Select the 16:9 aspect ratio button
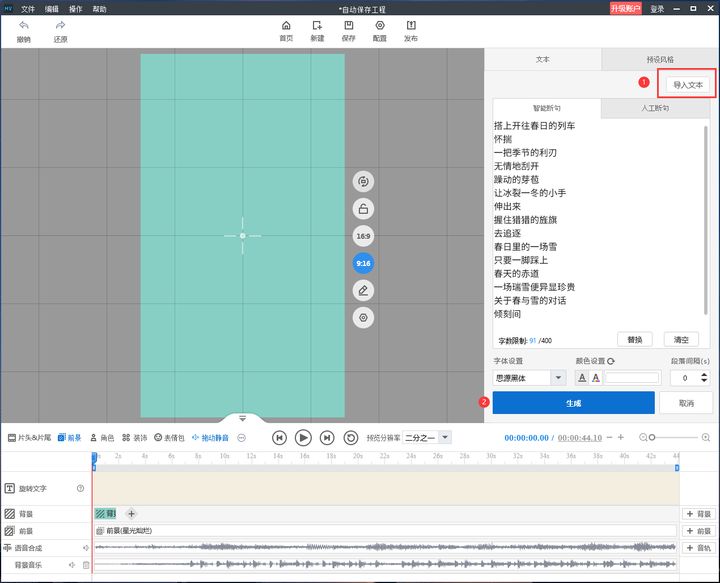 363,236
